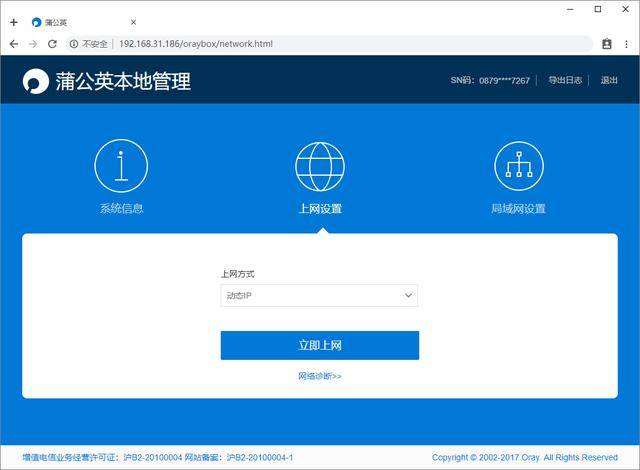Image resolution: width=640 pixels, height=470 pixels.
Task: Open the 系统信息 info circle icon
Action: point(121,166)
